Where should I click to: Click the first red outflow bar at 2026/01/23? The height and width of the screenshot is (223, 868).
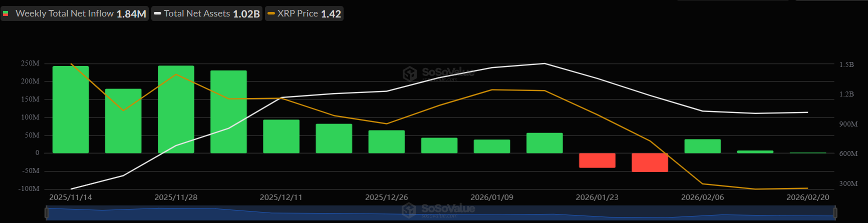click(x=597, y=160)
